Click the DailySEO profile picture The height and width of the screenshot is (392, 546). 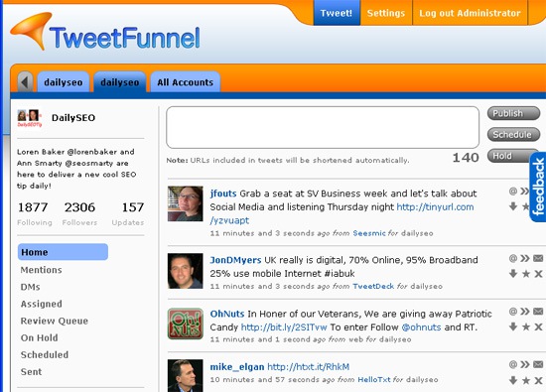click(x=29, y=118)
